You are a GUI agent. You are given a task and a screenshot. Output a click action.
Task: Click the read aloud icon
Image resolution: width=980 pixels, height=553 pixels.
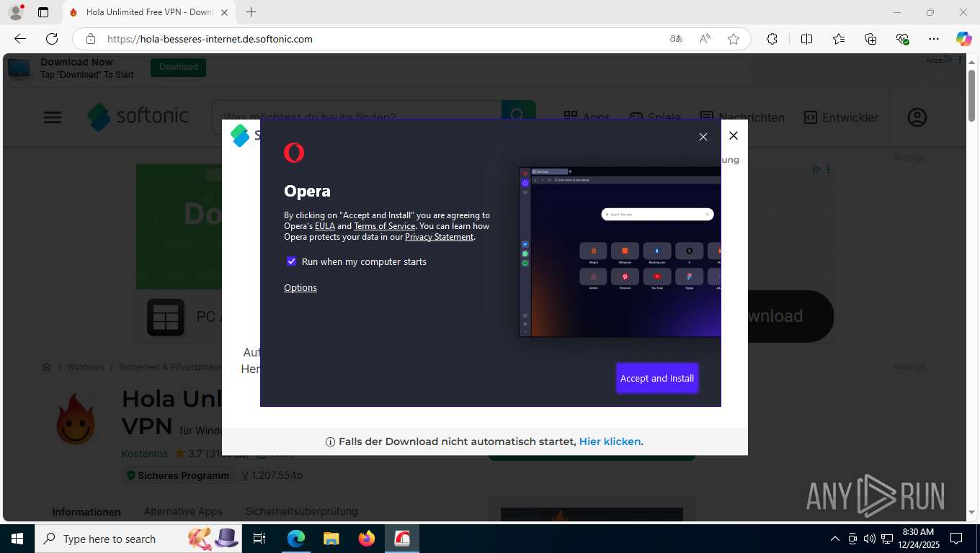(x=705, y=39)
